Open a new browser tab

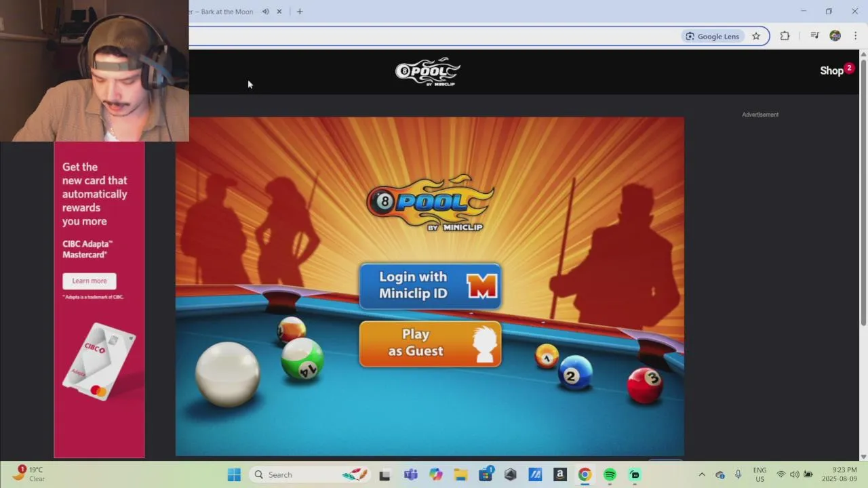click(300, 12)
